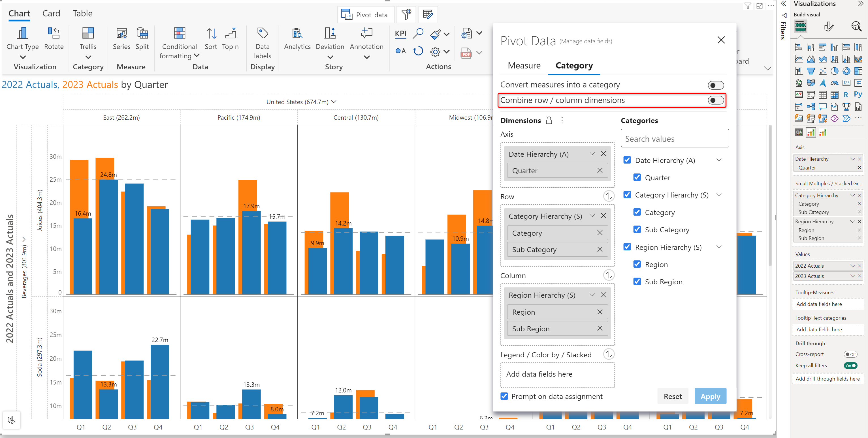Click the Rotate chart icon
868x438 pixels.
pyautogui.click(x=54, y=38)
